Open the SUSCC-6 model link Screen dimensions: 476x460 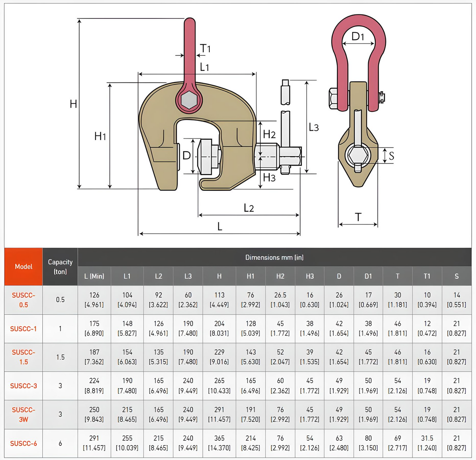pyautogui.click(x=23, y=443)
